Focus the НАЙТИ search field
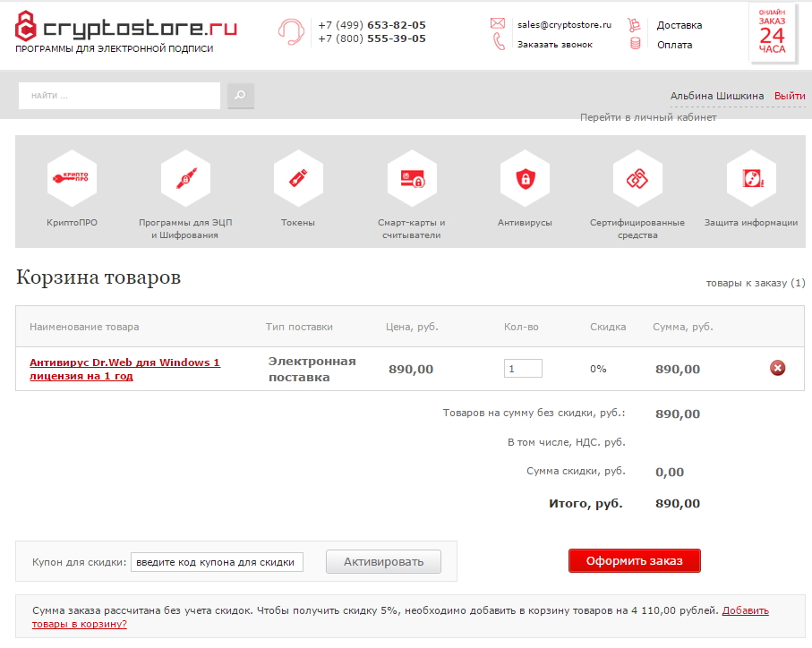 coord(120,95)
